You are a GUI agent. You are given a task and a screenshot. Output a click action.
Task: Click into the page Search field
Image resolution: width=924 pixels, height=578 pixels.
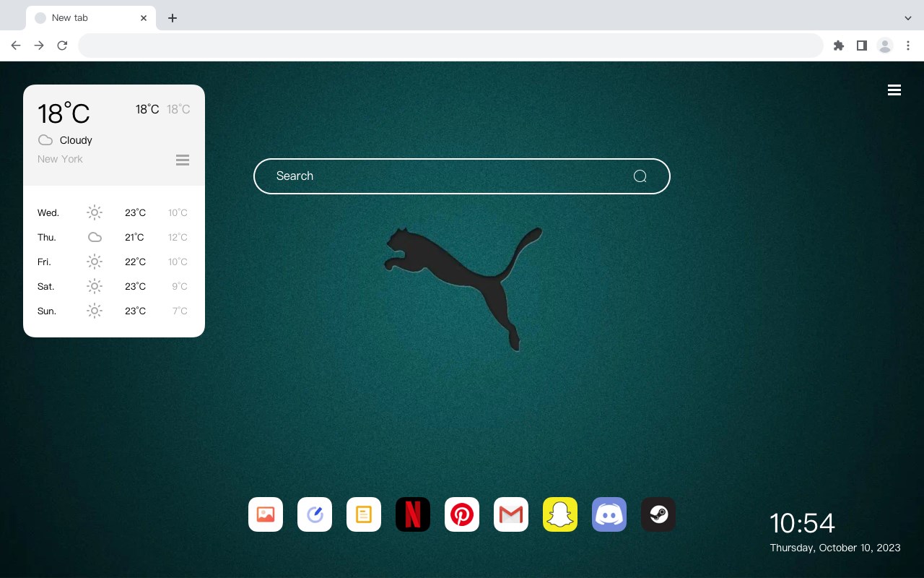[x=462, y=176]
